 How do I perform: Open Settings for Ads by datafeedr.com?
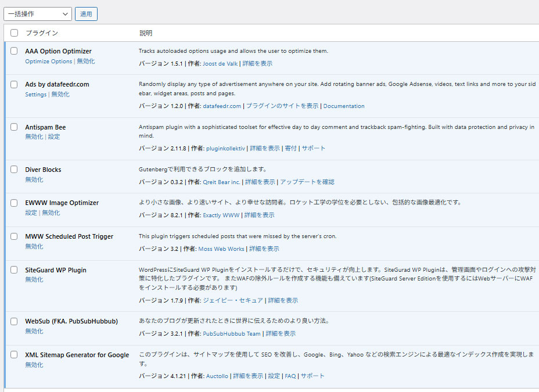(35, 94)
